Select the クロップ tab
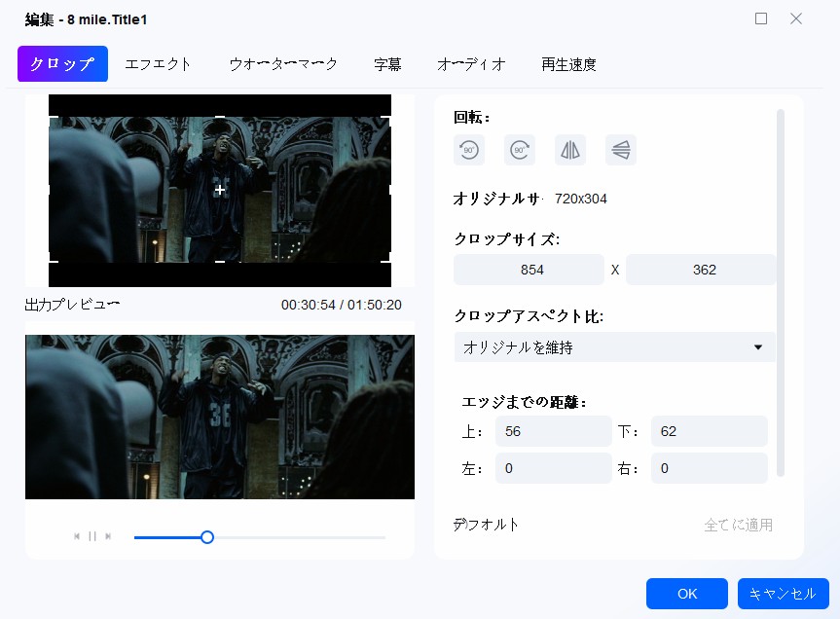Image resolution: width=840 pixels, height=619 pixels. pos(62,63)
